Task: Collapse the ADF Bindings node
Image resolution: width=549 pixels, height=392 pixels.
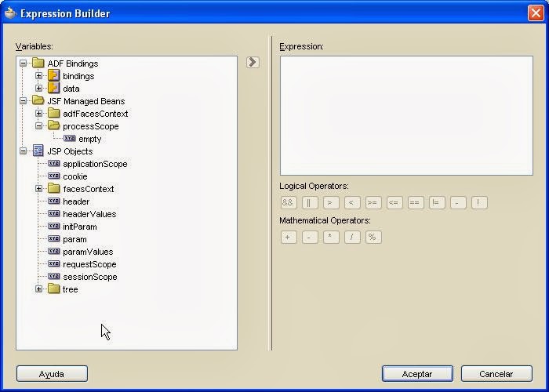Action: point(23,64)
